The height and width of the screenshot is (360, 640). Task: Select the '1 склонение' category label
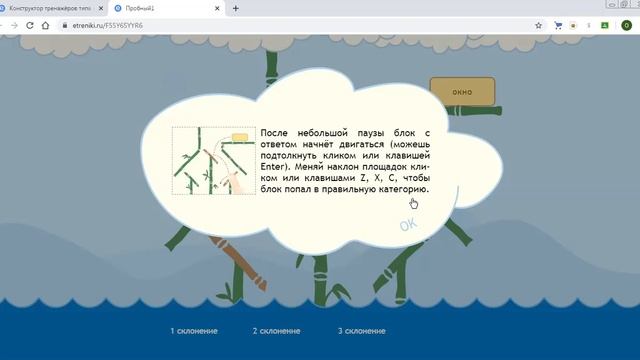[x=194, y=331]
